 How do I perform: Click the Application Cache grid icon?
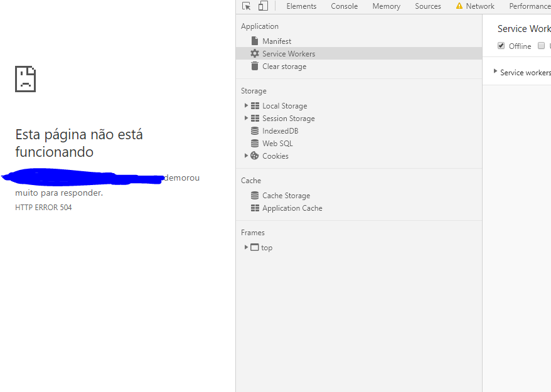255,208
